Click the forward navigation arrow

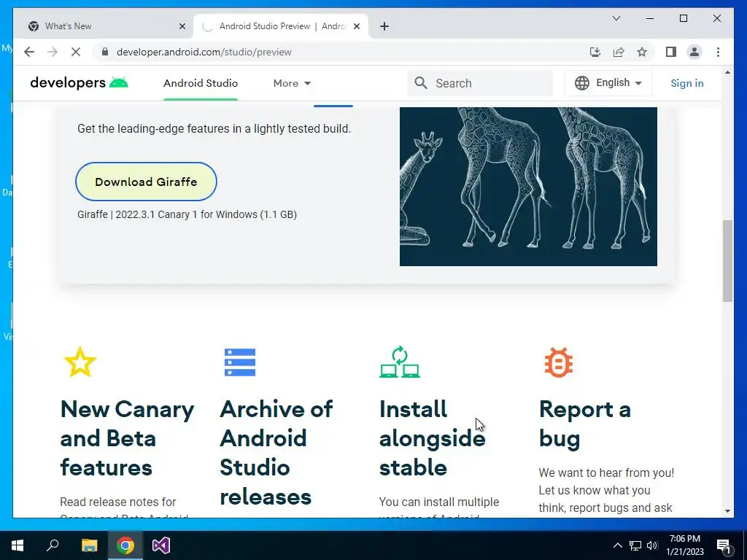53,52
